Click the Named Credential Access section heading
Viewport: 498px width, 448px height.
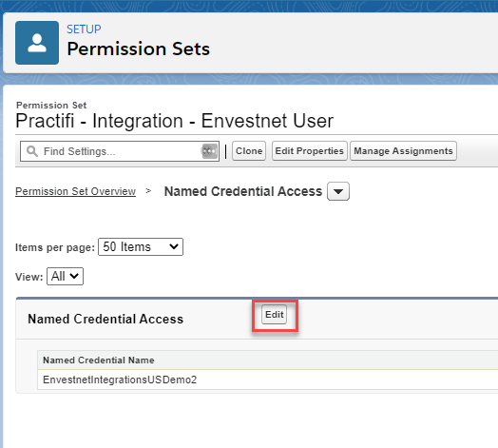point(105,319)
